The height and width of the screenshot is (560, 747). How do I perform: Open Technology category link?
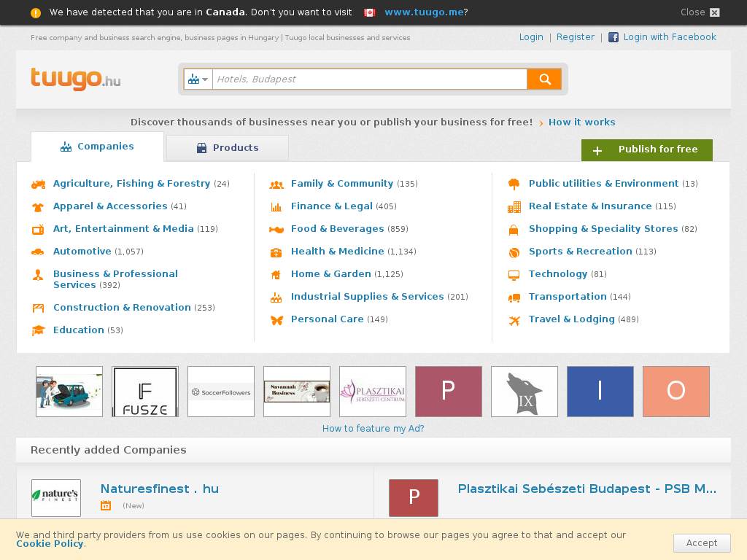point(558,274)
